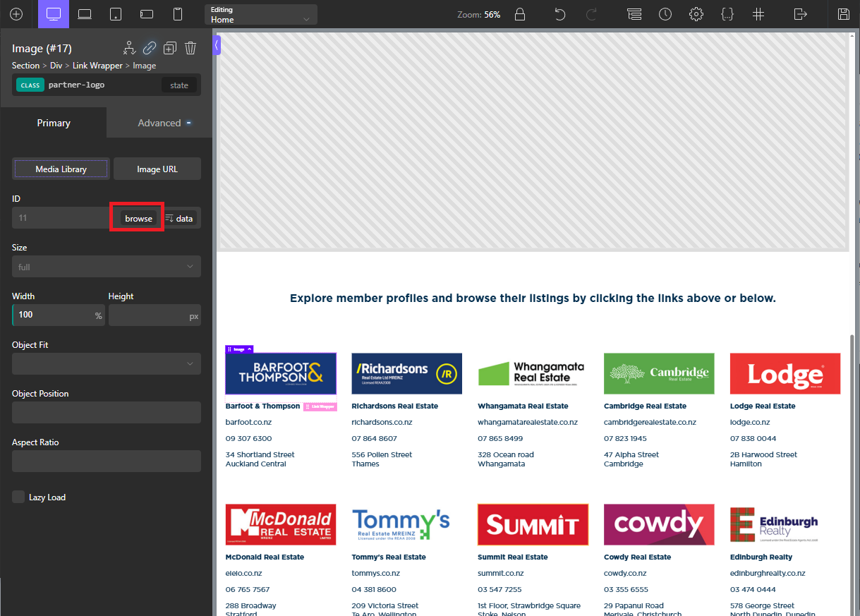This screenshot has width=860, height=616.
Task: Change the Height px unit selector
Action: click(194, 316)
